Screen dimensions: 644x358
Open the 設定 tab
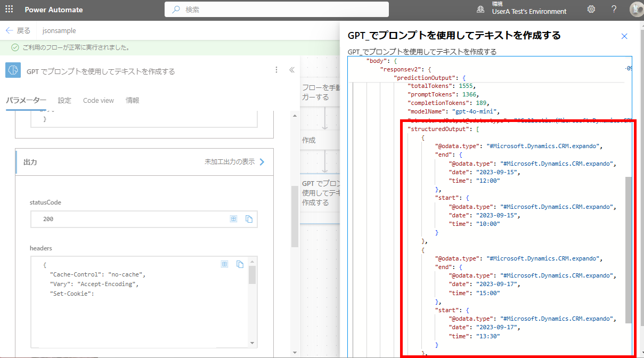[x=64, y=100]
